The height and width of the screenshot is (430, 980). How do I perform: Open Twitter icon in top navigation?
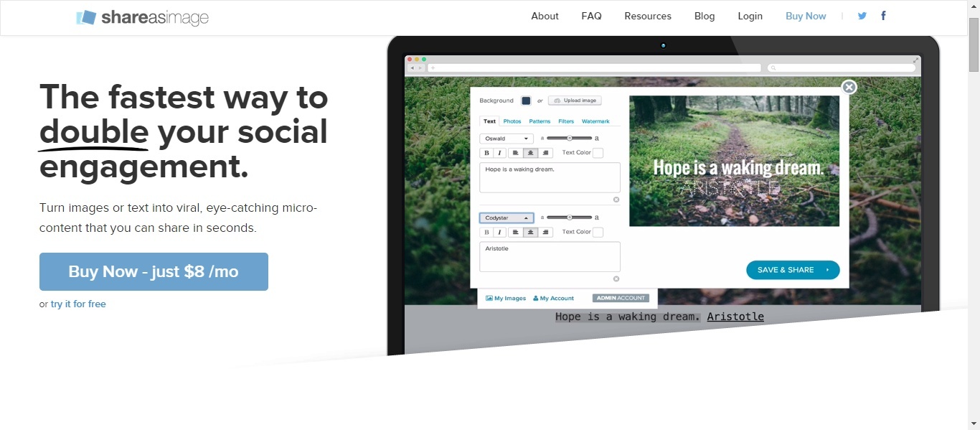click(x=862, y=16)
